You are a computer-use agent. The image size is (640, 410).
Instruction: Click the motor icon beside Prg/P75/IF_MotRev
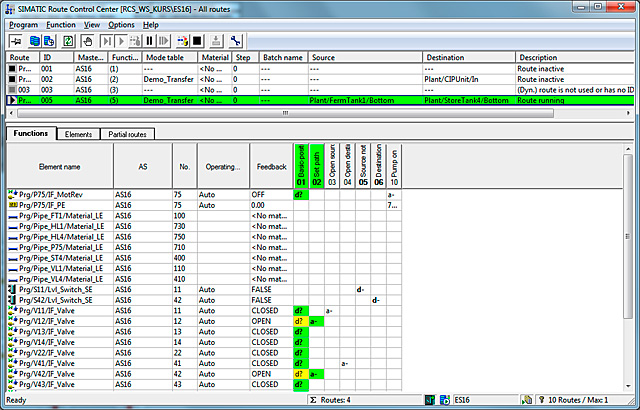(12, 194)
